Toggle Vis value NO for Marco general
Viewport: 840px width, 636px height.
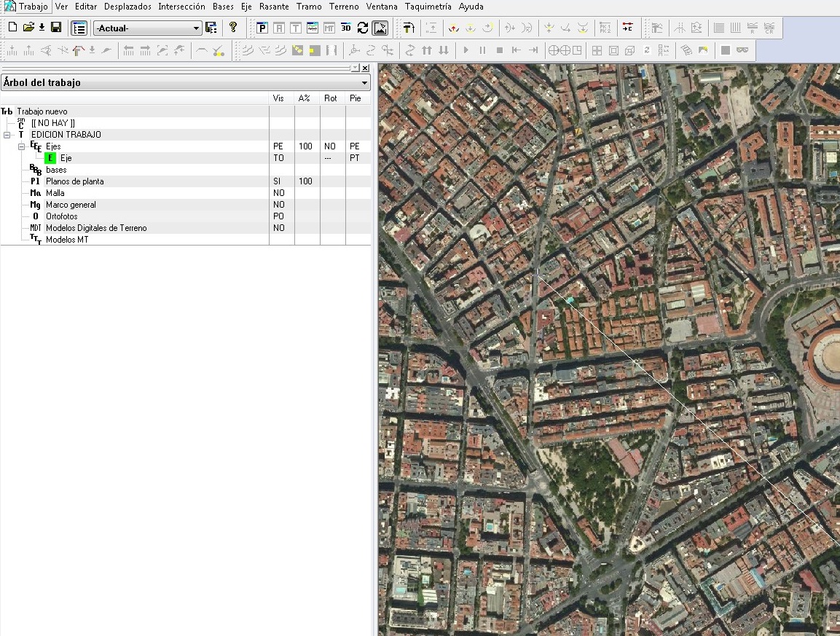(278, 205)
